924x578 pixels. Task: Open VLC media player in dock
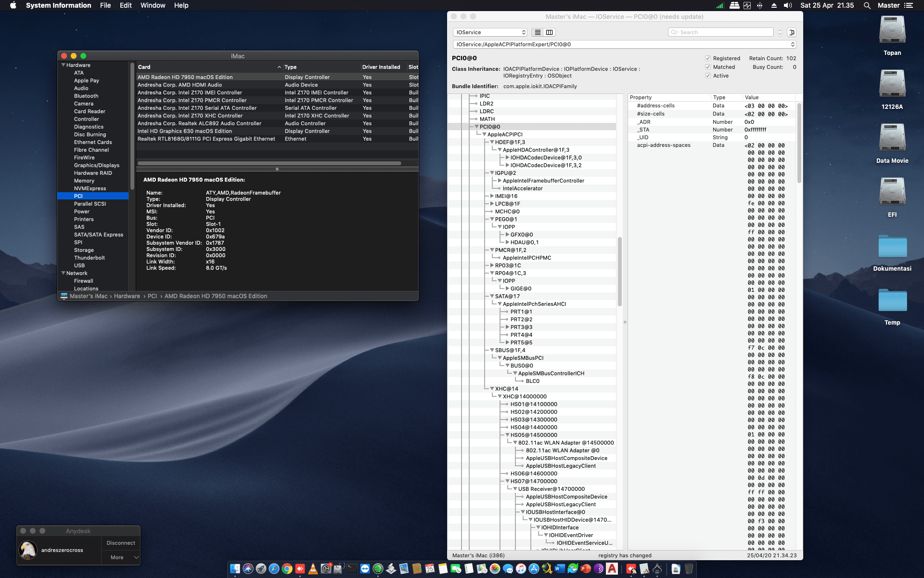coord(313,569)
